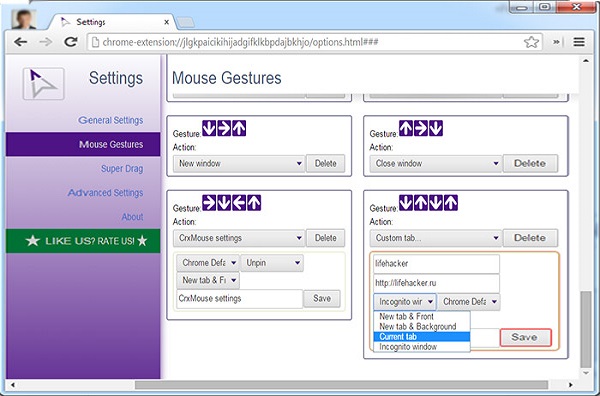Open the Unpin dropdown
This screenshot has height=396, width=600.
coord(272,263)
